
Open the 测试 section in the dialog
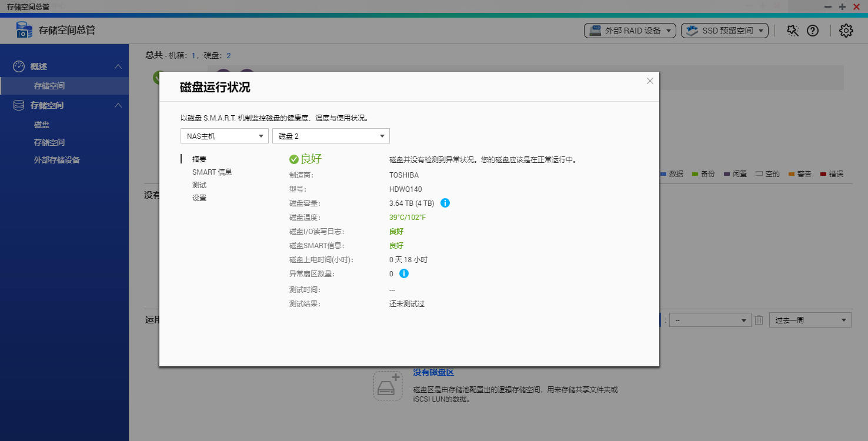[199, 185]
